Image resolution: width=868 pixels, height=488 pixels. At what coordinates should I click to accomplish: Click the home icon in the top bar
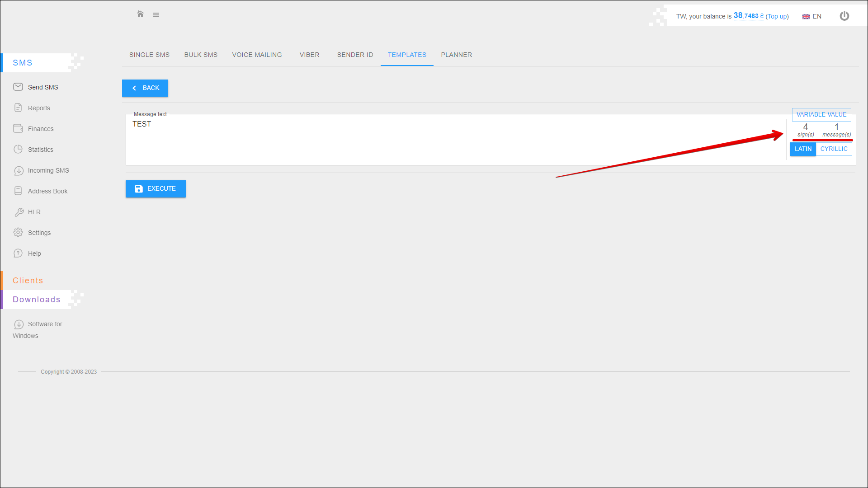[x=140, y=14]
